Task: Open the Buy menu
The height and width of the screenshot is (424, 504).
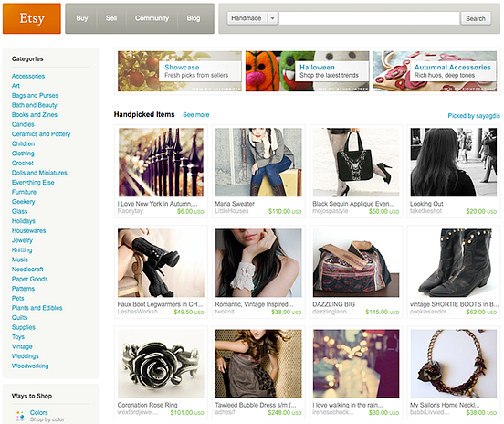Action: [82, 18]
